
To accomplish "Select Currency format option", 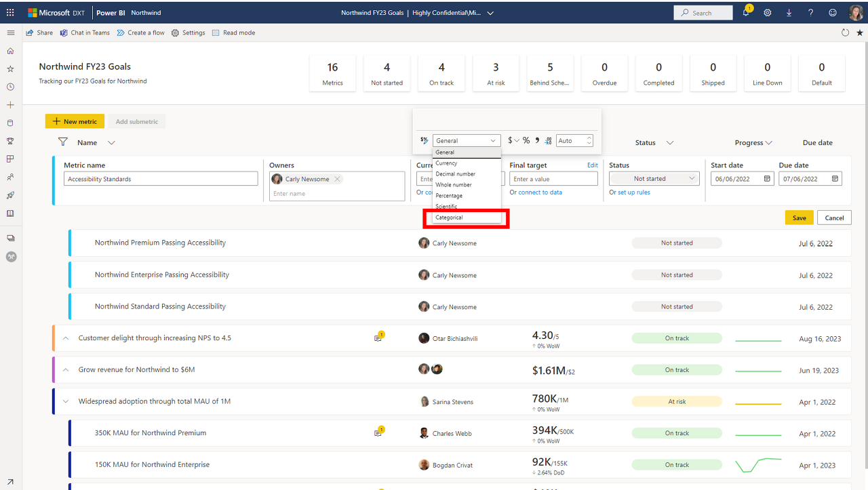I will point(467,163).
